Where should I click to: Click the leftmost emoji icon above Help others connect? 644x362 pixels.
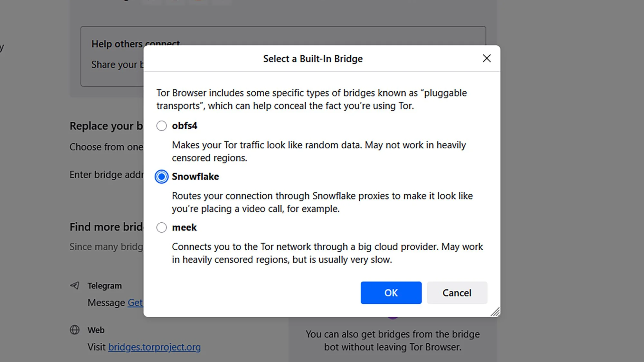pos(149,2)
